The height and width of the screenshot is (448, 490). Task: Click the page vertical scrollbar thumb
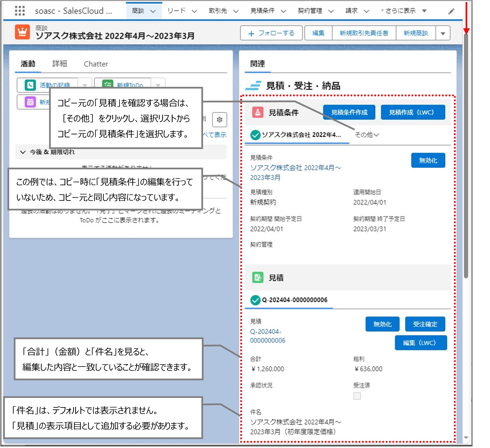[466, 156]
